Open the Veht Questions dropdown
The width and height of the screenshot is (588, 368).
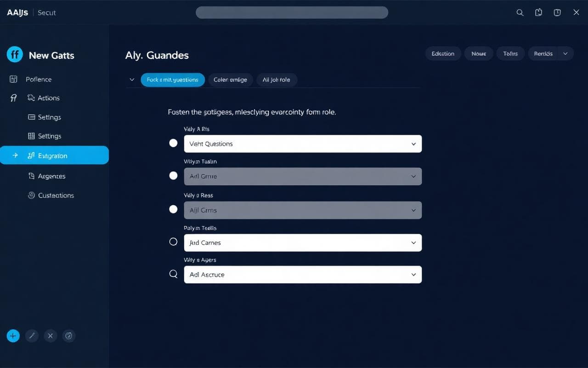tap(302, 144)
